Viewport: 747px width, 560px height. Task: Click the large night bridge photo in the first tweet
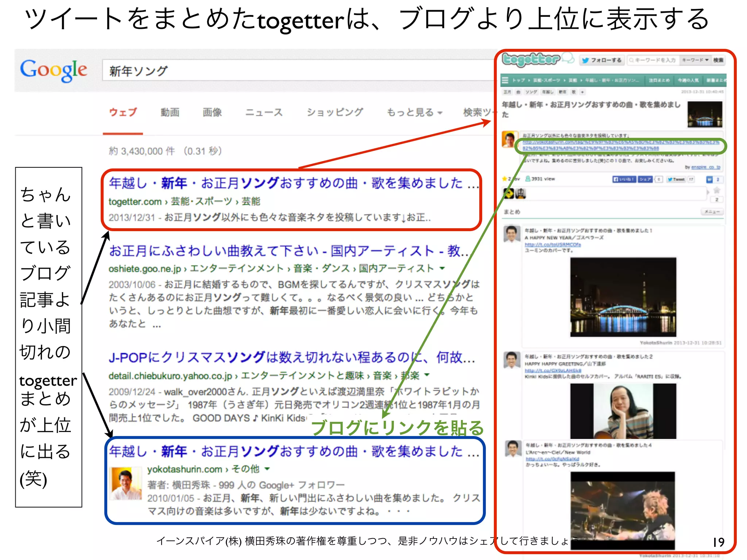pyautogui.click(x=623, y=297)
